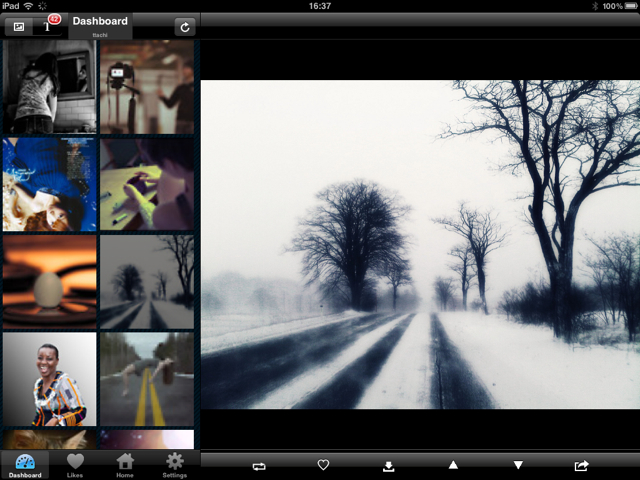
Task: Open thumbnail of smiling woman in striped top
Action: click(50, 379)
